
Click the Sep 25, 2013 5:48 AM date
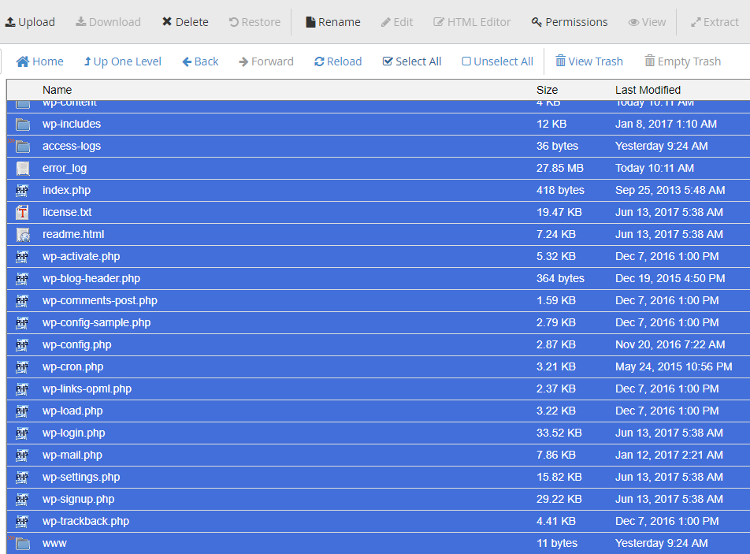click(670, 190)
